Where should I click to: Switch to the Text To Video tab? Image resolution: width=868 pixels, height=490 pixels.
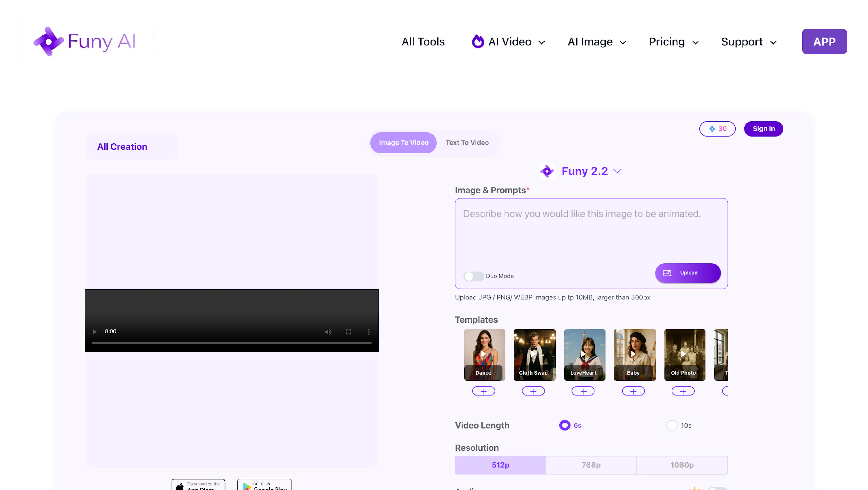point(467,143)
